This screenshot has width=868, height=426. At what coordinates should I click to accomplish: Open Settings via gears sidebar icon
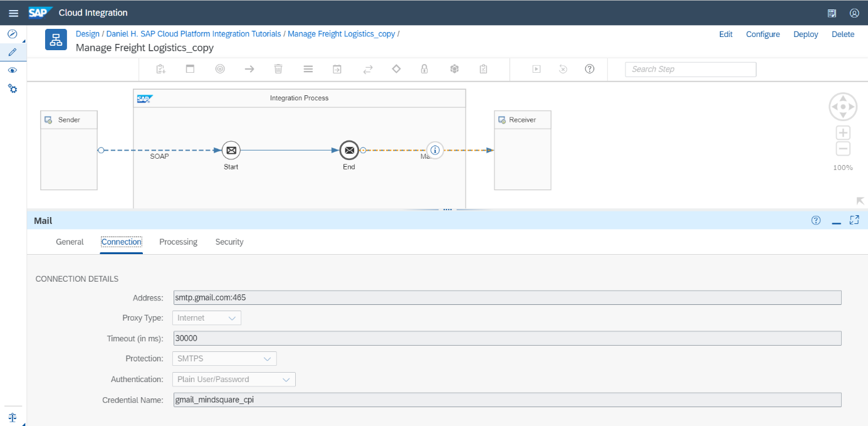tap(12, 88)
